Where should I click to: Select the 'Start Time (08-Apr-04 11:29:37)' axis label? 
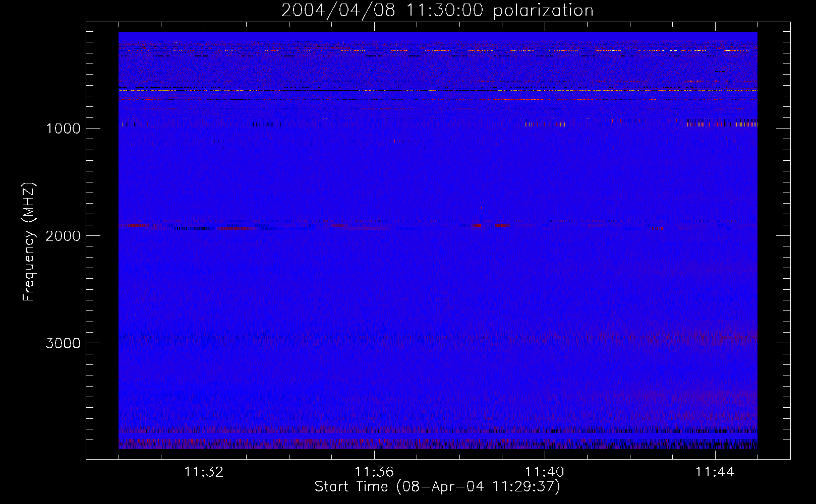tap(437, 487)
